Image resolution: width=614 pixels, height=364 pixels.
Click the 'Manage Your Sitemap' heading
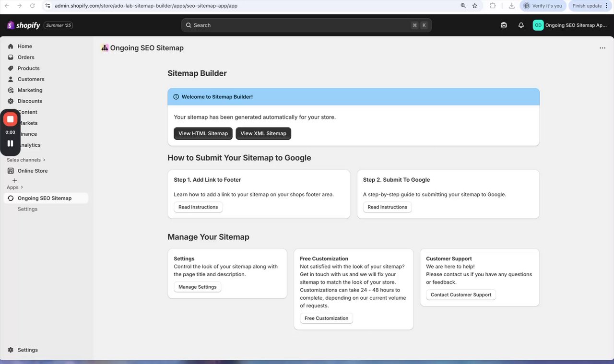(x=208, y=237)
